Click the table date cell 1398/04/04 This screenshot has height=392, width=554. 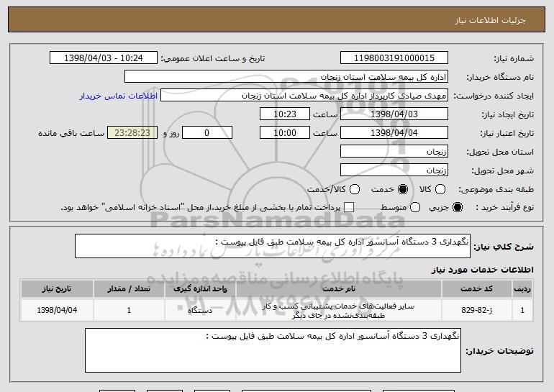[x=57, y=311]
